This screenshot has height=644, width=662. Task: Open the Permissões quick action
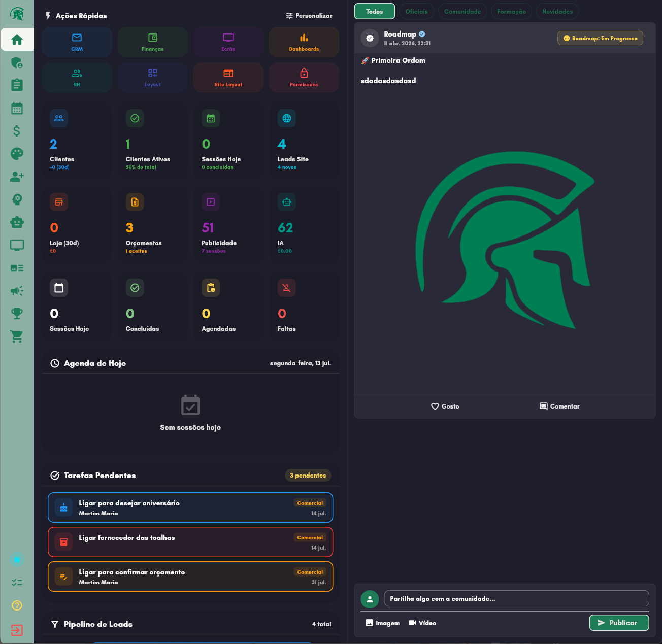[x=304, y=78]
